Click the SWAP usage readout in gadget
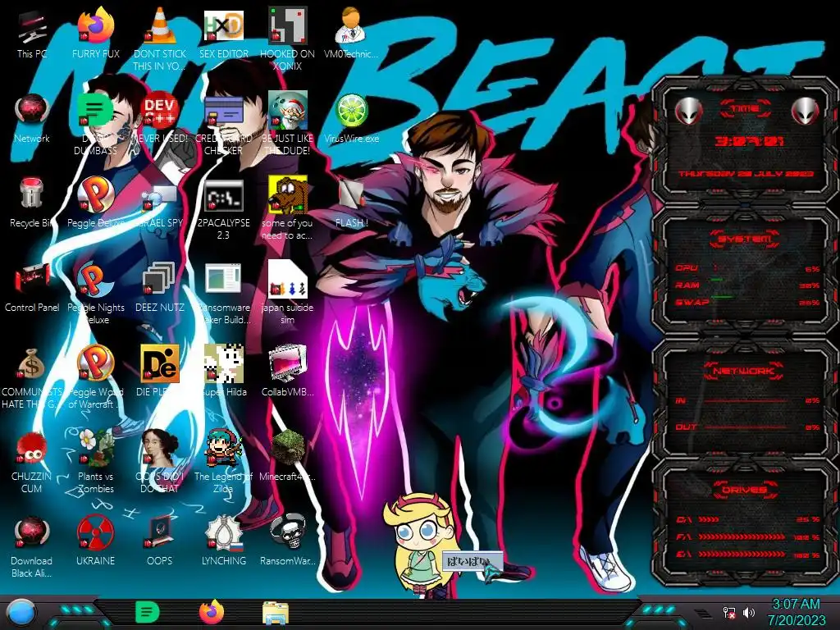Image resolution: width=840 pixels, height=630 pixels. pyautogui.click(x=748, y=302)
